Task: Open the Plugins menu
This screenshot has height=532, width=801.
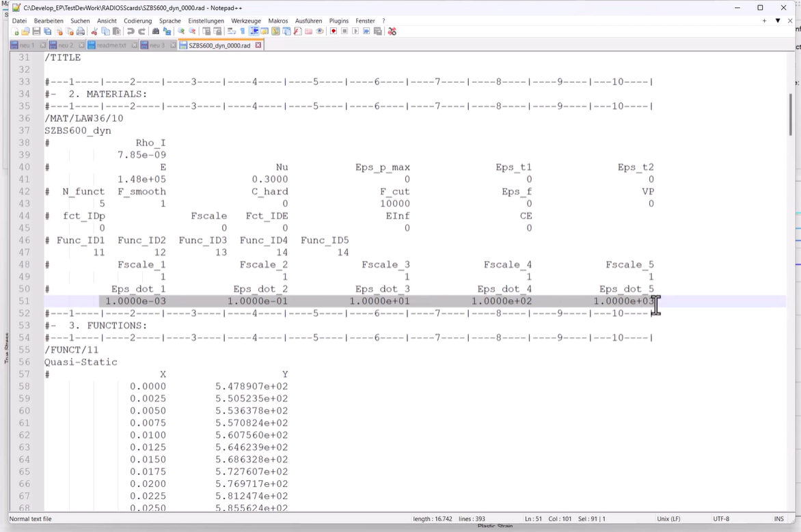Action: pos(339,21)
